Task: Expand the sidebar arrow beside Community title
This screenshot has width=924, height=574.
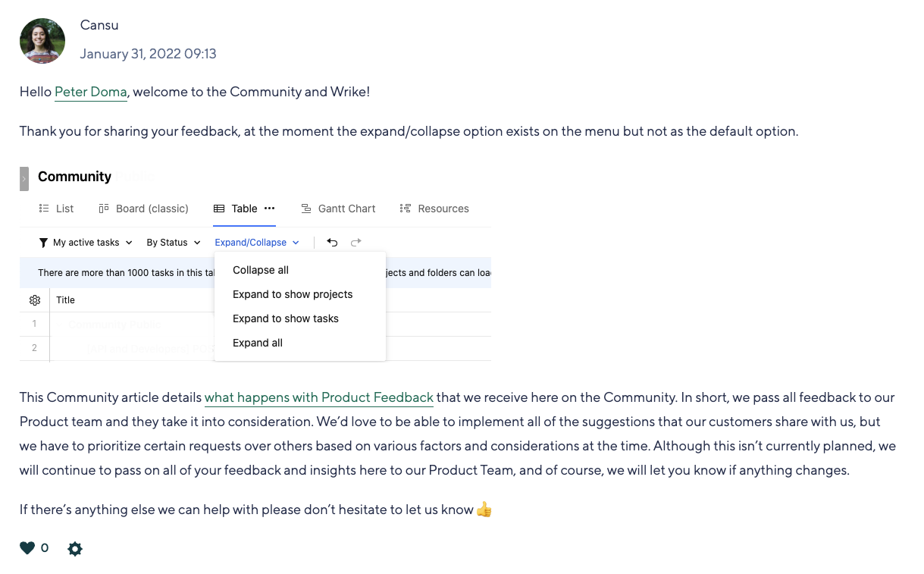Action: point(24,178)
